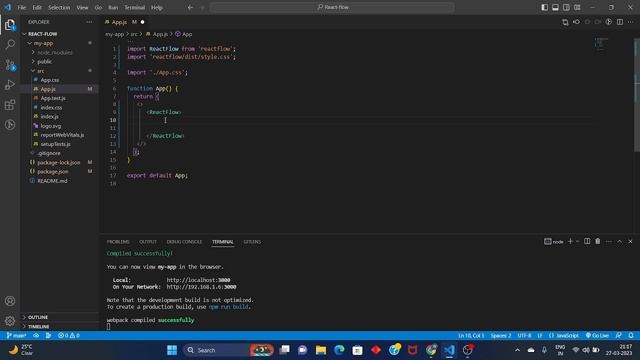Screen dimensions: 640x360
Task: Split the editor to the right
Action: [x=620, y=22]
